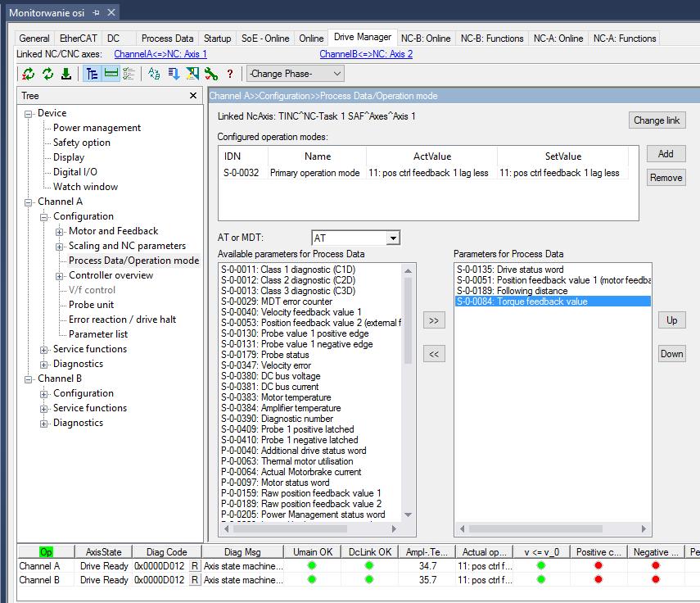This screenshot has width=700, height=603.
Task: Click the green download arrow toolbar icon
Action: 66,74
